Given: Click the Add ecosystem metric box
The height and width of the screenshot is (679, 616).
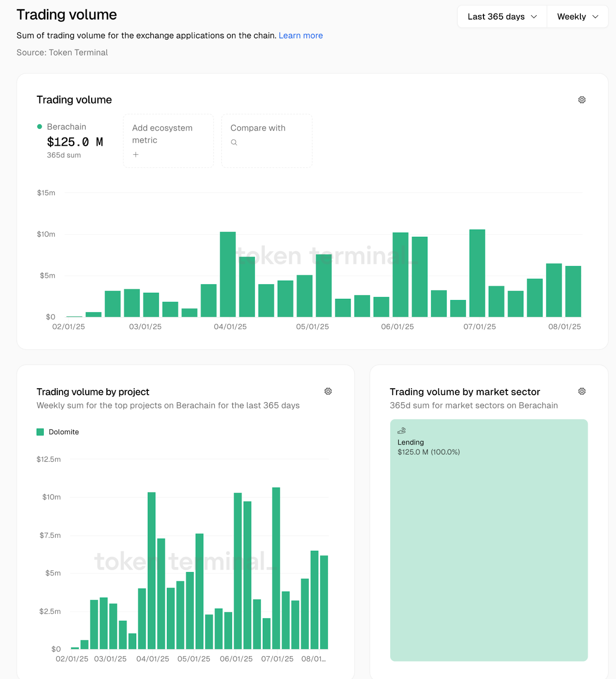Looking at the screenshot, I should 168,140.
